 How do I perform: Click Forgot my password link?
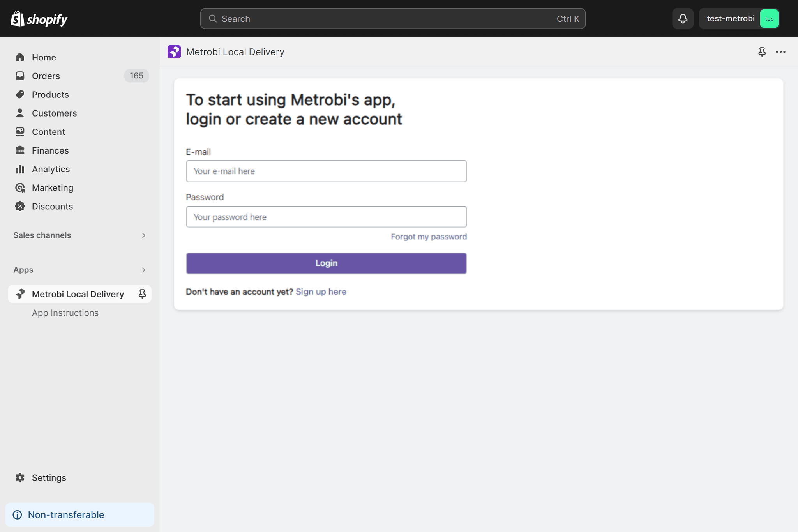click(x=429, y=237)
